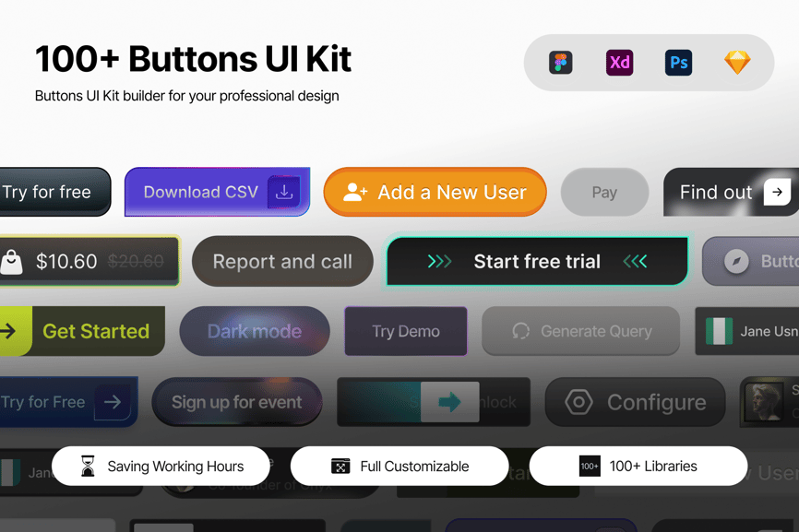This screenshot has width=799, height=532.
Task: Toggle the Dark mode pill button
Action: coord(255,331)
